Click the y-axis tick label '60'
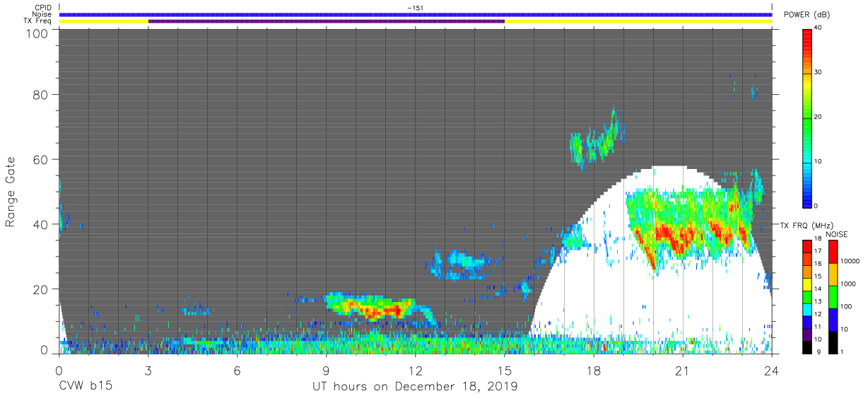Image resolution: width=868 pixels, height=401 pixels. [x=41, y=159]
